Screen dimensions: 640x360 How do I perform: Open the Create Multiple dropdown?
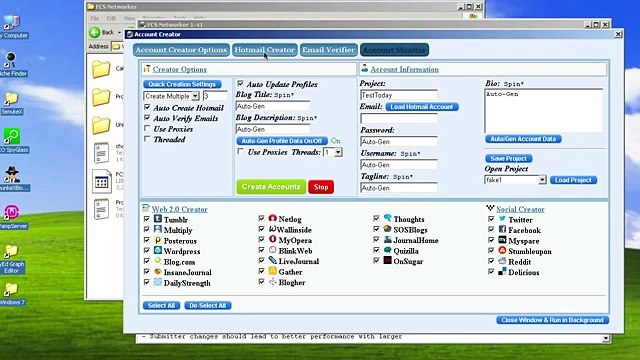(196, 96)
